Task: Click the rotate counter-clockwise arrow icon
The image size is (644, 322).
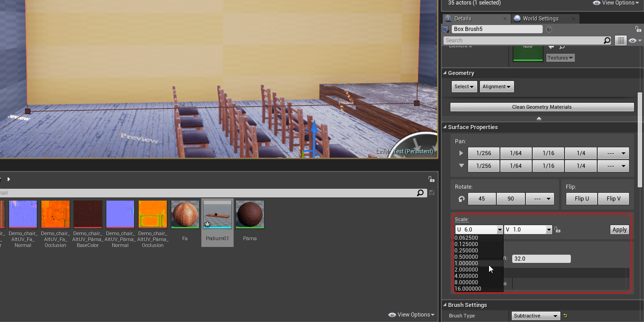Action: (461, 199)
